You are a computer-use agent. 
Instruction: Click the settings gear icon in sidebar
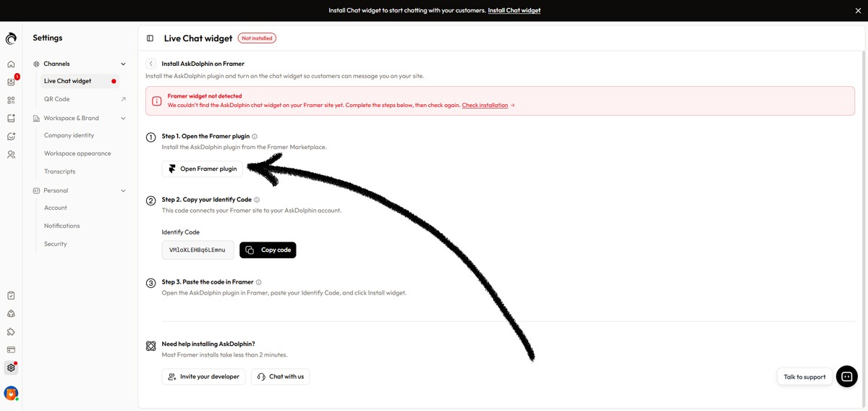(x=11, y=368)
